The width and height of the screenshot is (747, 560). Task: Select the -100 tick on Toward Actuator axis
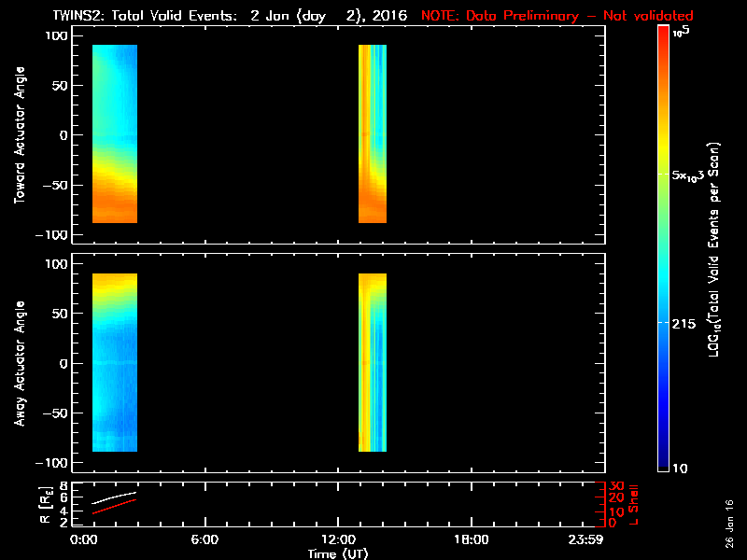[x=52, y=235]
